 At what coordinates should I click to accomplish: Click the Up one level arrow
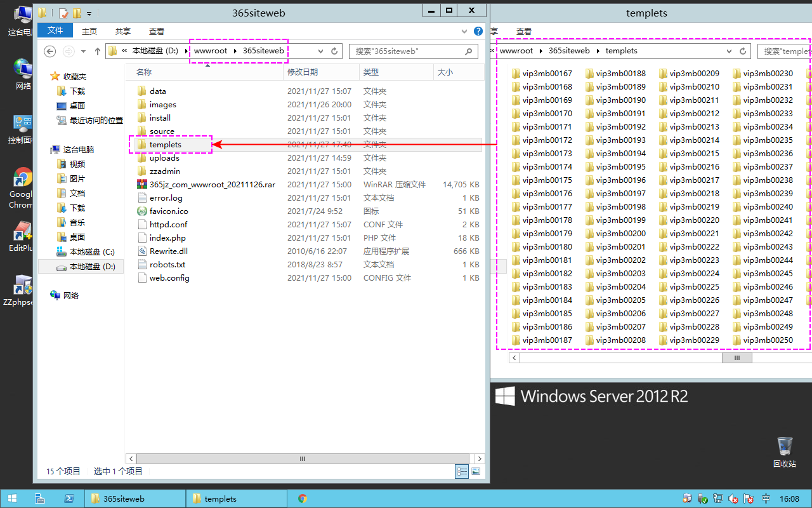pyautogui.click(x=97, y=51)
